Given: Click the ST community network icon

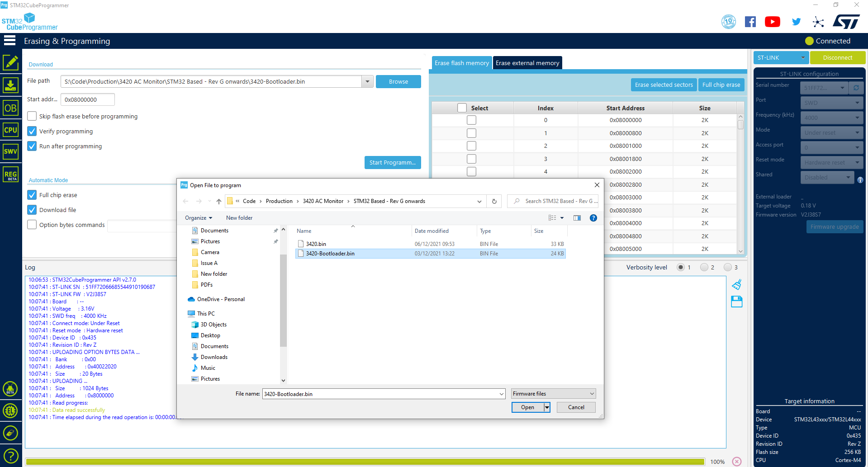Looking at the screenshot, I should pos(818,22).
